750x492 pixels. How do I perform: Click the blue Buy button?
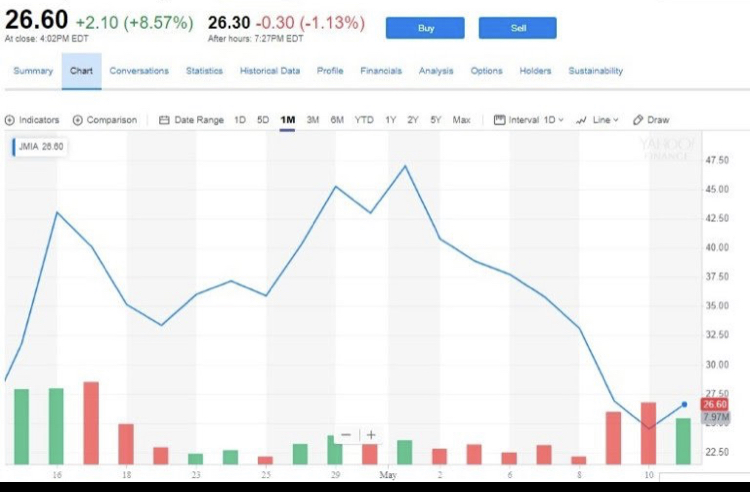[425, 28]
